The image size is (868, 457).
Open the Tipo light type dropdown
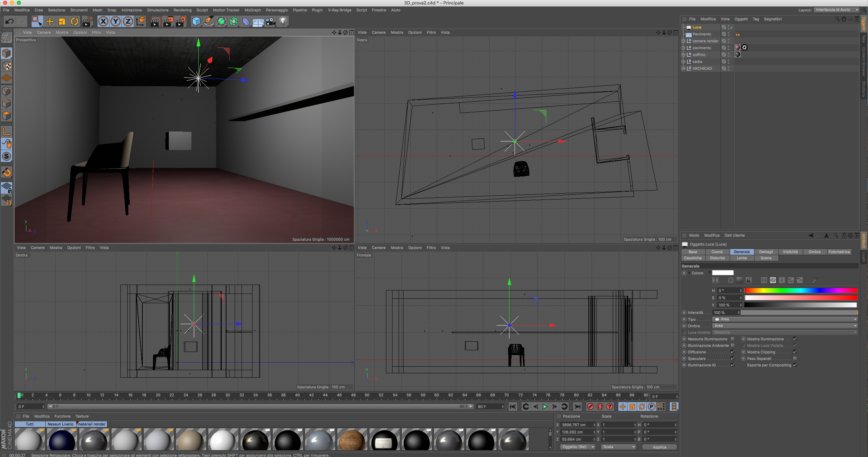tap(785, 319)
